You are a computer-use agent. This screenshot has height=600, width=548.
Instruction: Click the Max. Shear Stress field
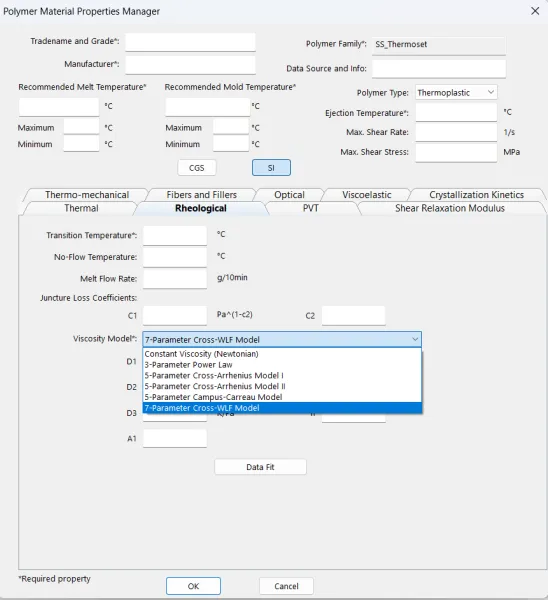coord(456,152)
